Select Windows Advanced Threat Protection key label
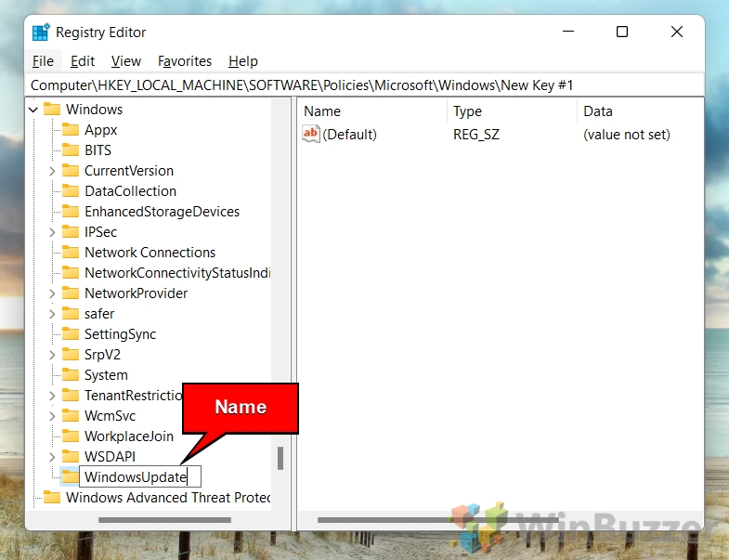 (x=168, y=498)
